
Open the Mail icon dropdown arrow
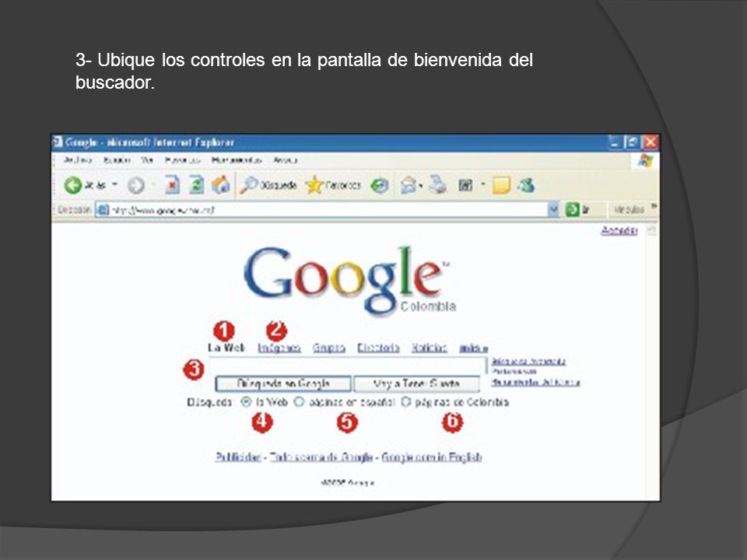click(421, 185)
